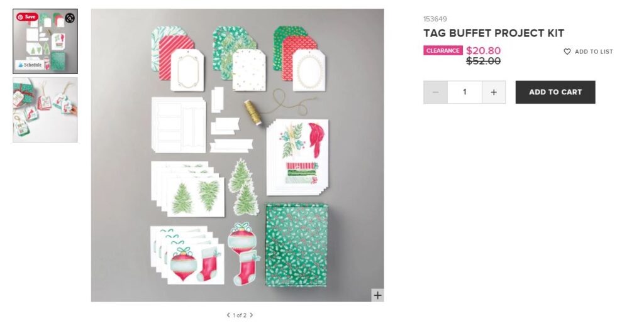Zoom with the plus icon on the main image

pyautogui.click(x=377, y=295)
